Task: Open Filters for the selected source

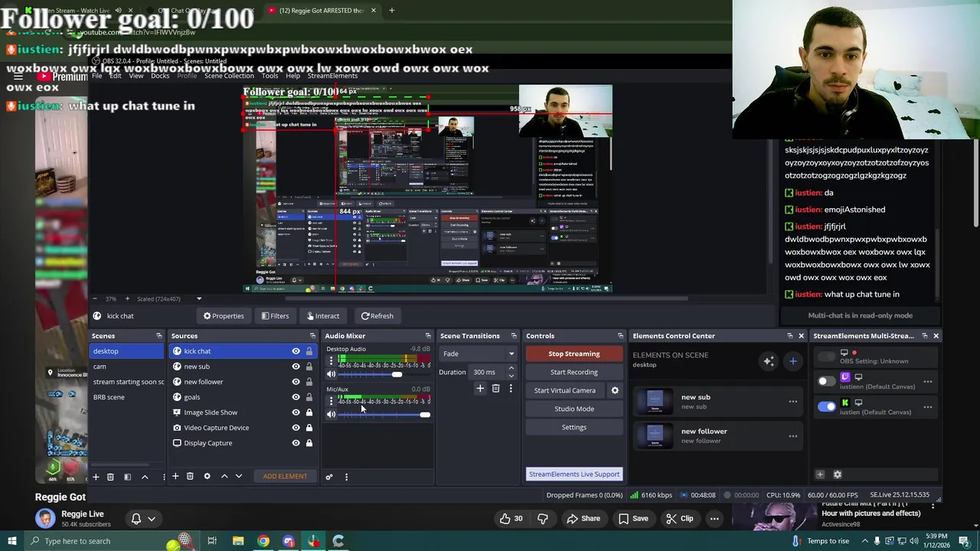Action: tap(275, 316)
